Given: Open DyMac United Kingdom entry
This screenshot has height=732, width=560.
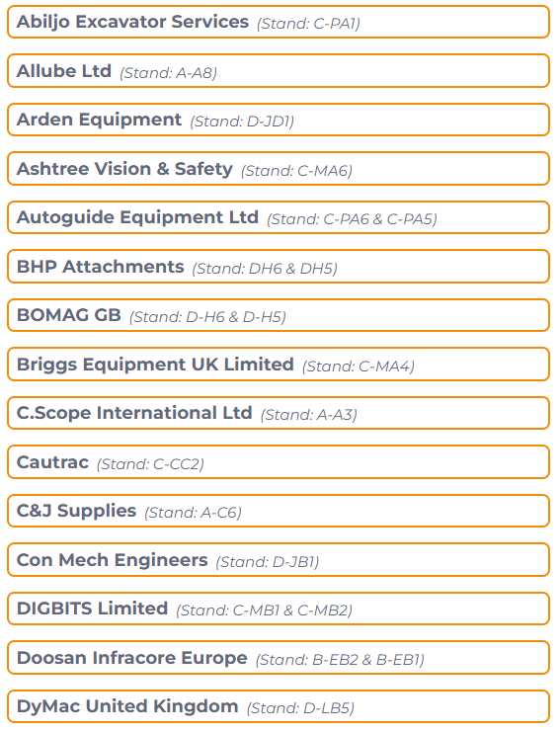Looking at the screenshot, I should [279, 706].
